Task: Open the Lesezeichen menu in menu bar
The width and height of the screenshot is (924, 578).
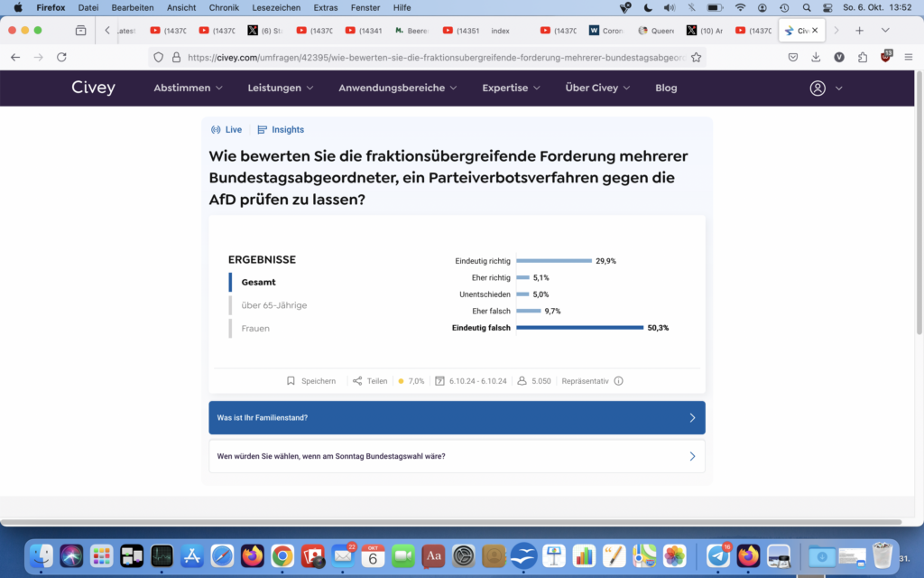Action: click(276, 7)
